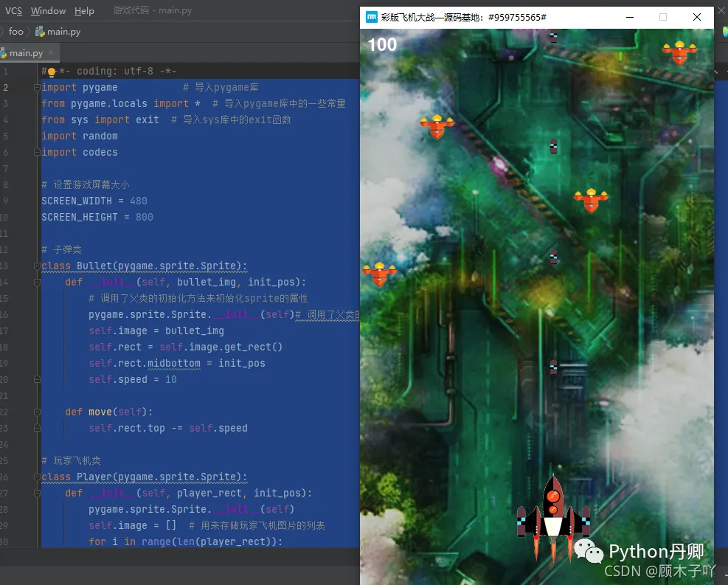
Task: Click the enemy ship at top right
Action: point(680,53)
